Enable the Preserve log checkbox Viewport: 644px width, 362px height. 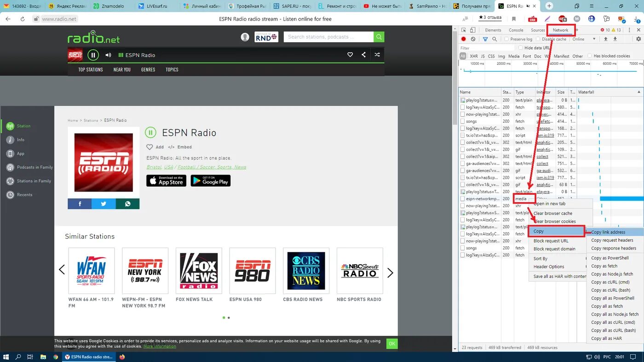[x=506, y=39]
